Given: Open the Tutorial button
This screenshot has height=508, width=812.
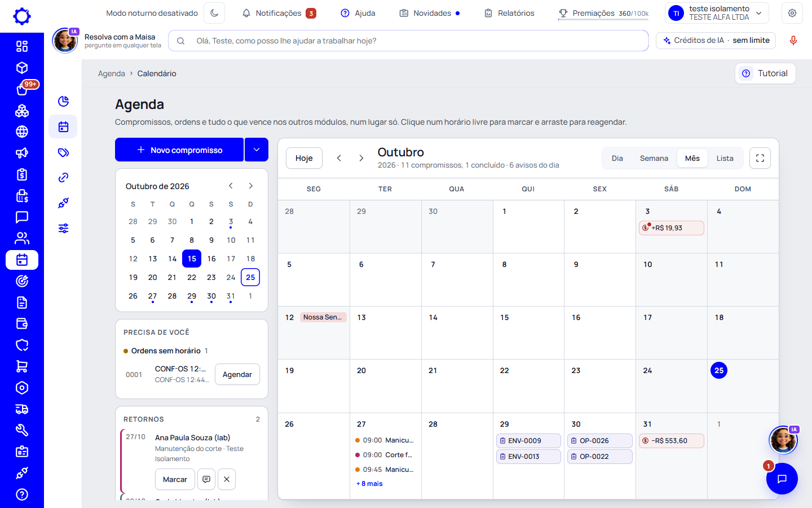Looking at the screenshot, I should tap(765, 73).
